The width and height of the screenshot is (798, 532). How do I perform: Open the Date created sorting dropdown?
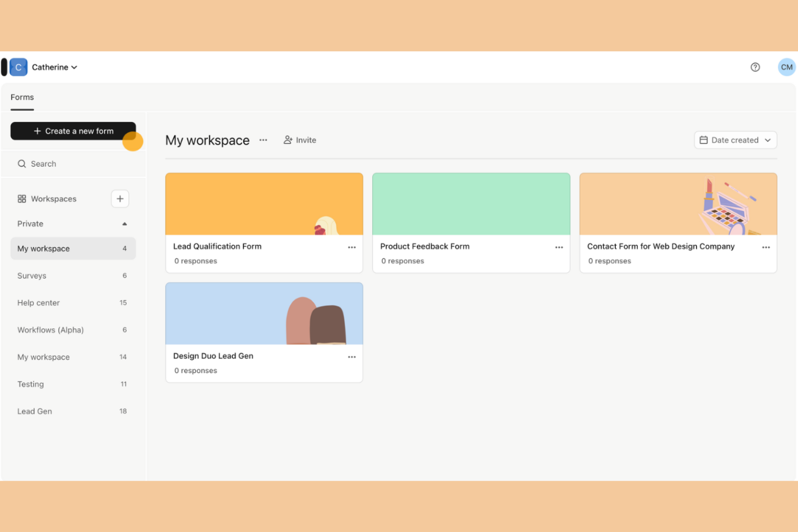(x=735, y=140)
